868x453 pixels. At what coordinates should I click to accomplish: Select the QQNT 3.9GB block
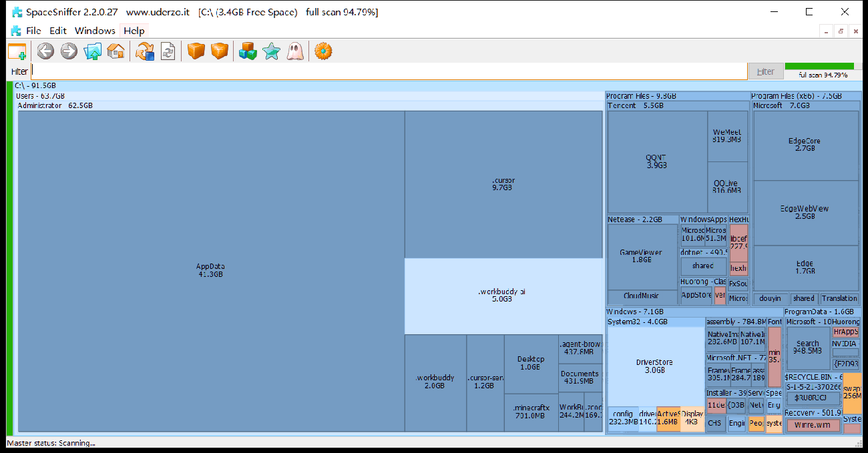657,161
